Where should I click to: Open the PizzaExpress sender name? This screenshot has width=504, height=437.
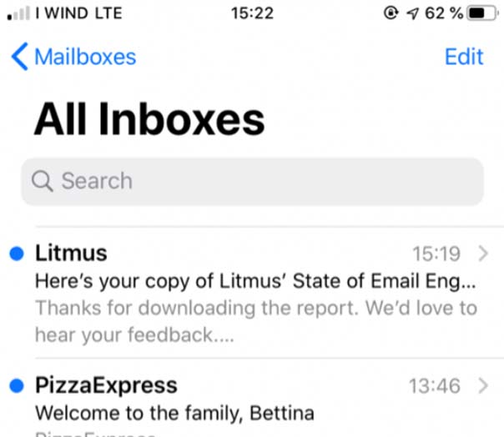point(106,385)
